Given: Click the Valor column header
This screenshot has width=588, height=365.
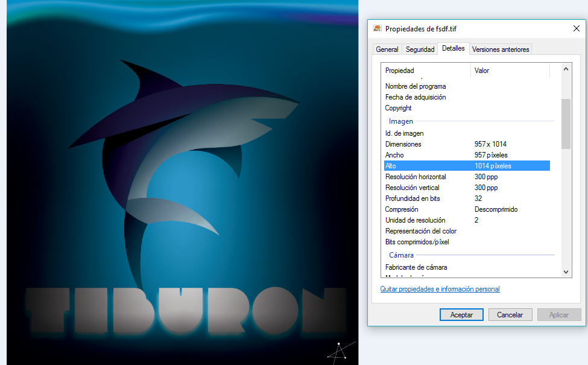Looking at the screenshot, I should point(510,71).
